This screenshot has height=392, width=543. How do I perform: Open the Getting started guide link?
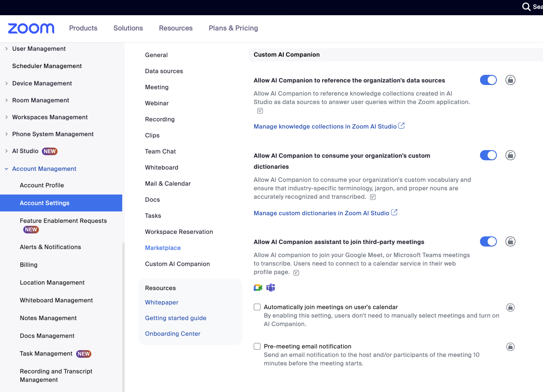176,318
